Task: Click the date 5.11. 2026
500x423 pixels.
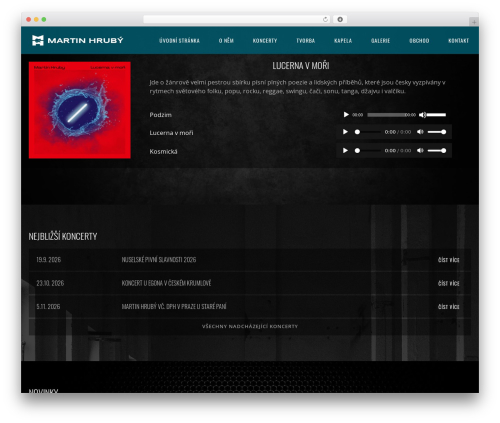Action: tap(48, 306)
